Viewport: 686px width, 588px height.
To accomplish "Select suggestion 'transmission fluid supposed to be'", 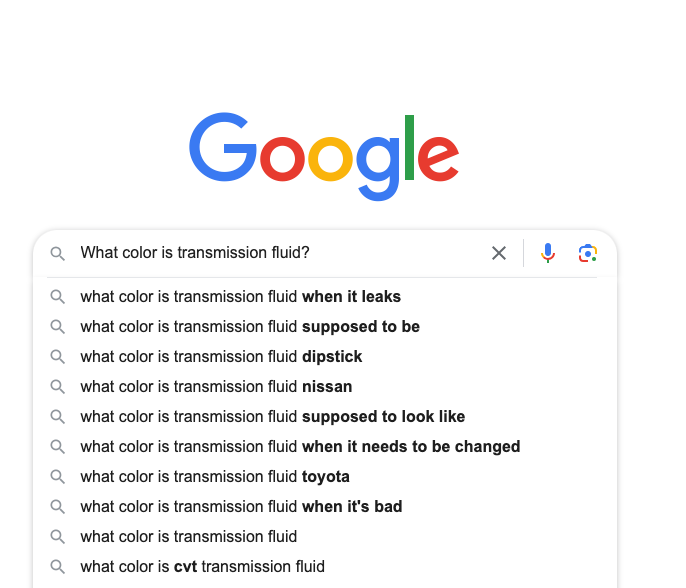I will [x=325, y=327].
